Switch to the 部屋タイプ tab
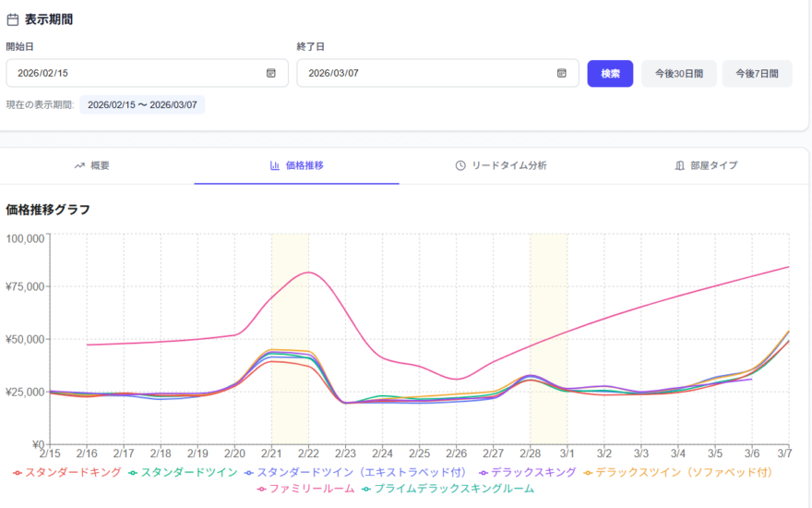The width and height of the screenshot is (812, 508). point(706,165)
